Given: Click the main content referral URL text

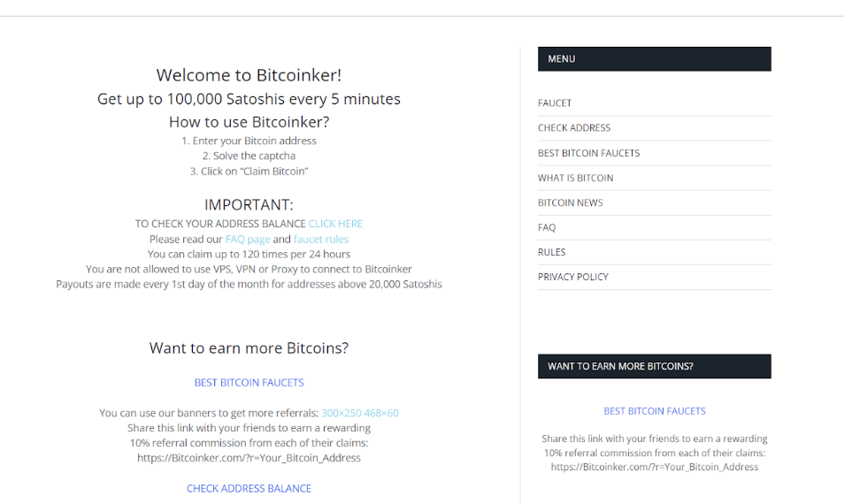Looking at the screenshot, I should tap(249, 458).
